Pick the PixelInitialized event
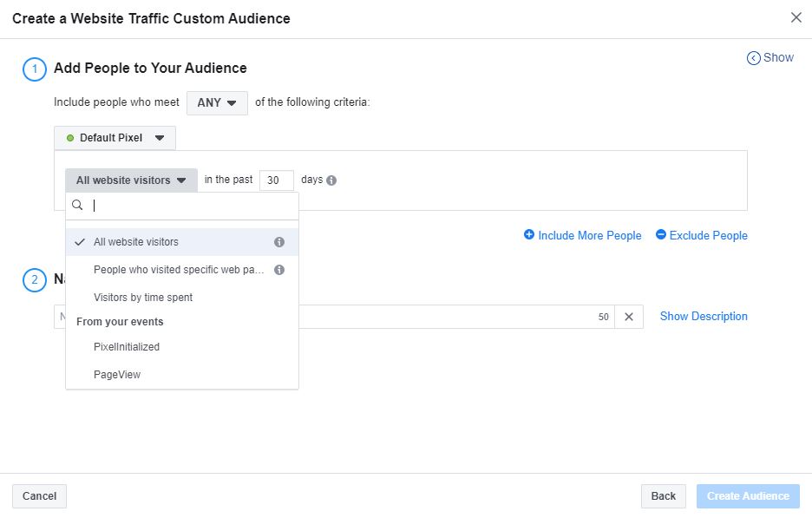 coord(127,347)
